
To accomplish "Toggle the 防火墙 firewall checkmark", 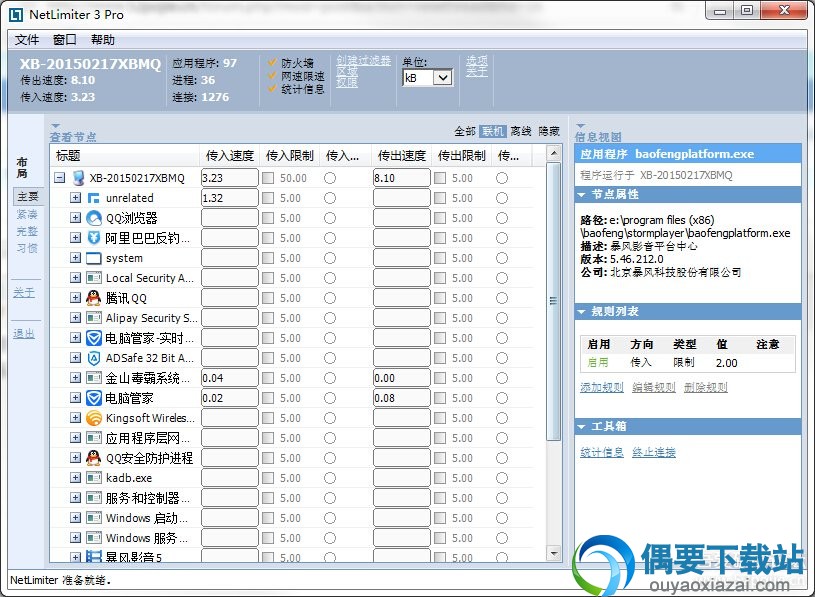I will (x=272, y=62).
